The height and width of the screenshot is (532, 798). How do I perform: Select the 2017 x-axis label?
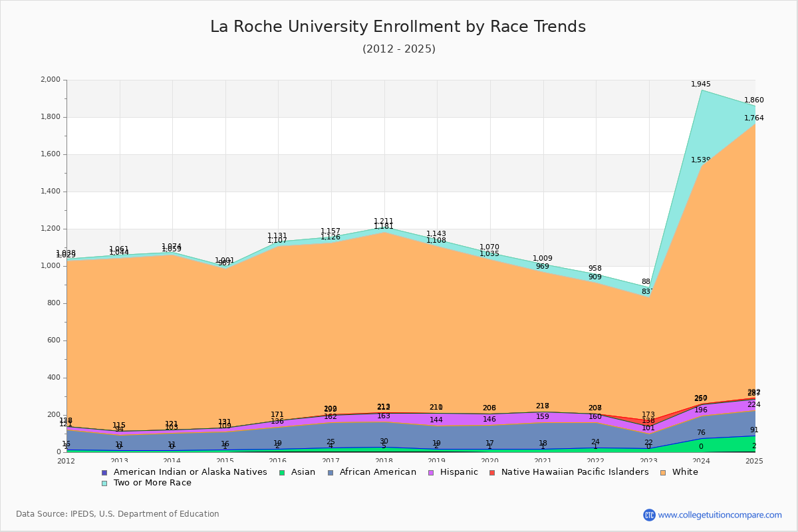tap(331, 461)
